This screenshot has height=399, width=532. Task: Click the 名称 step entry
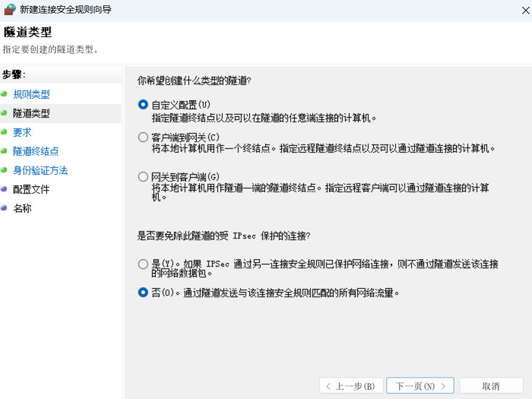point(22,208)
